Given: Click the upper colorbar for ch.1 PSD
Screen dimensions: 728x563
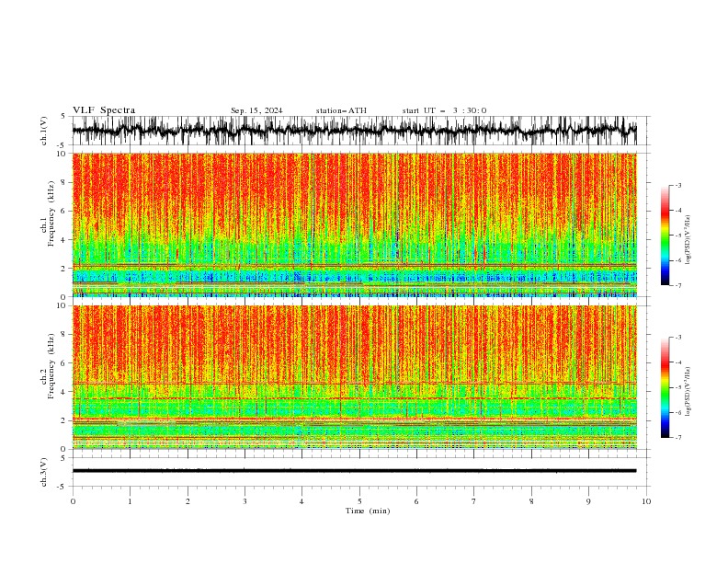Looking at the screenshot, I should click(665, 236).
